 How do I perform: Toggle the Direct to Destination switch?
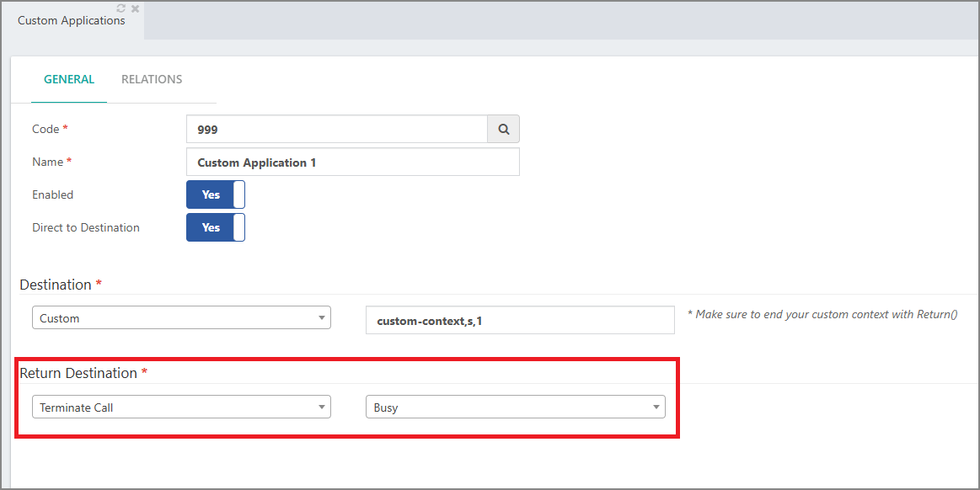pos(216,227)
